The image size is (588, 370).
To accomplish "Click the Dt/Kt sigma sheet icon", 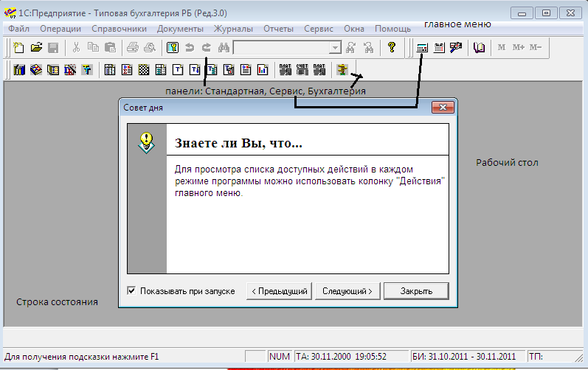I will point(127,70).
